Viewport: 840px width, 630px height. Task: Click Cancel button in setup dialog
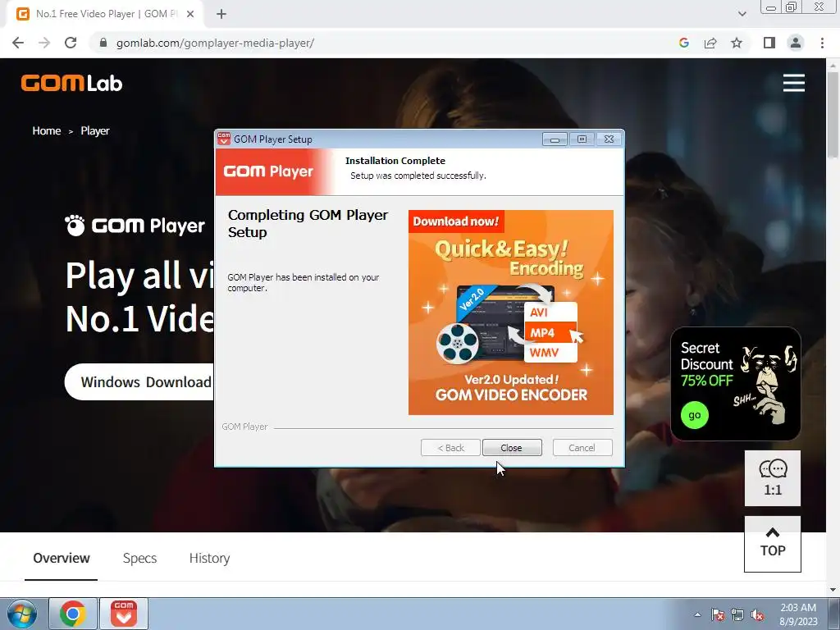pyautogui.click(x=582, y=447)
